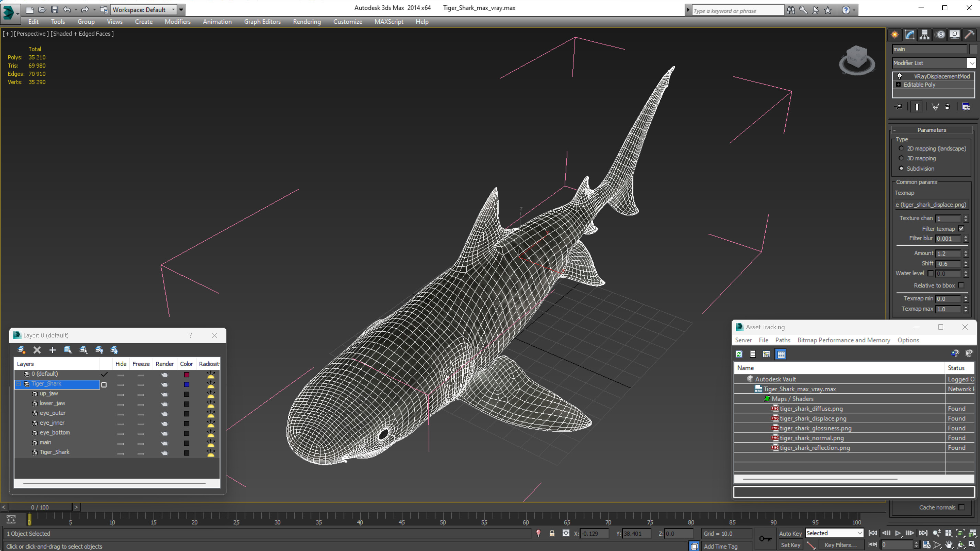Open Key Filters dialog
980x551 pixels.
(x=841, y=545)
